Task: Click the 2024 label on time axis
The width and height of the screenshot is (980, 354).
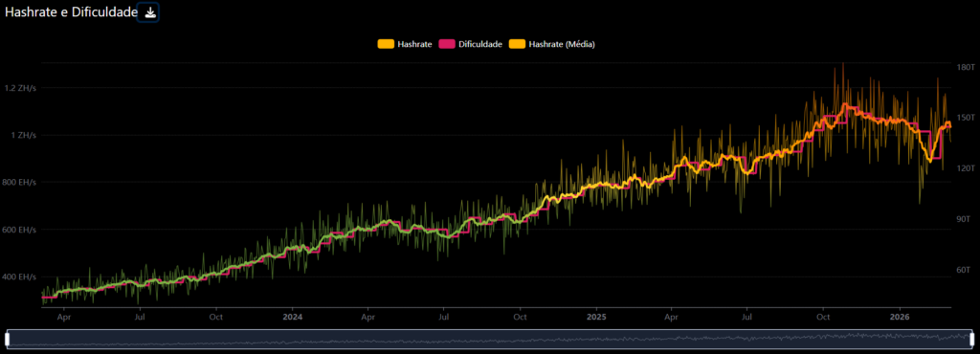Action: click(292, 317)
